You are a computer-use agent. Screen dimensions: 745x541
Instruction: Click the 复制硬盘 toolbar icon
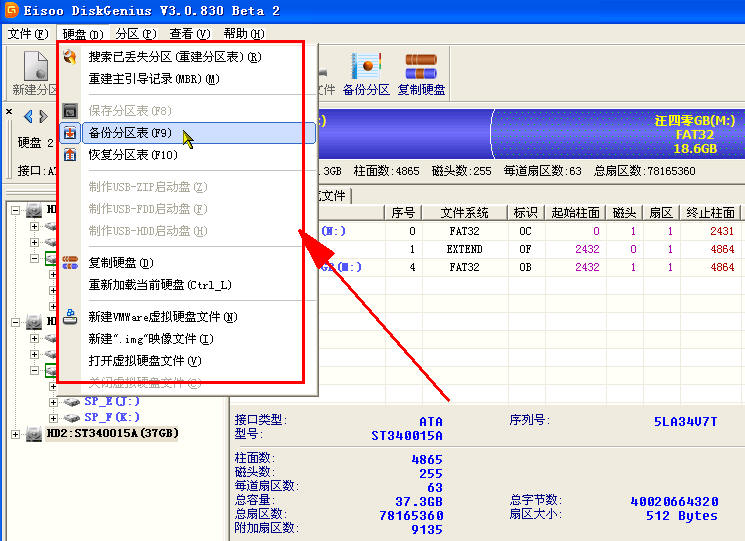(x=421, y=66)
